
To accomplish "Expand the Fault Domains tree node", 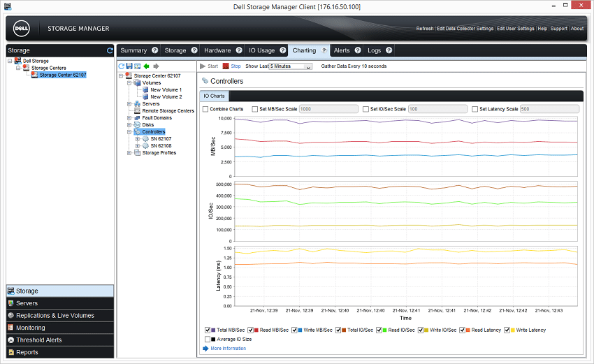I will click(129, 118).
